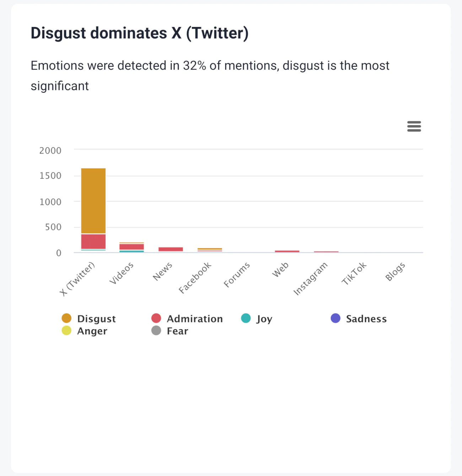Click the purple Sadness legend marker

pos(335,318)
